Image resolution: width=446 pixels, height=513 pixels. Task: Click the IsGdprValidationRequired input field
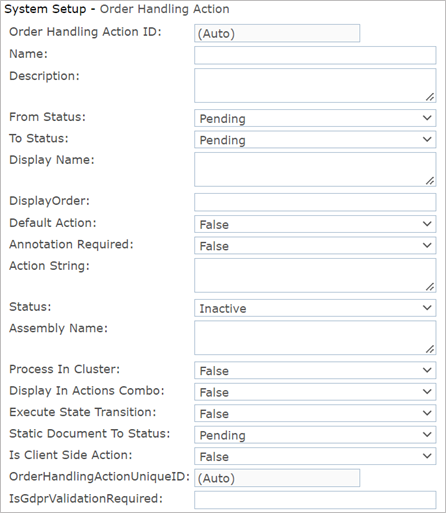pyautogui.click(x=315, y=500)
